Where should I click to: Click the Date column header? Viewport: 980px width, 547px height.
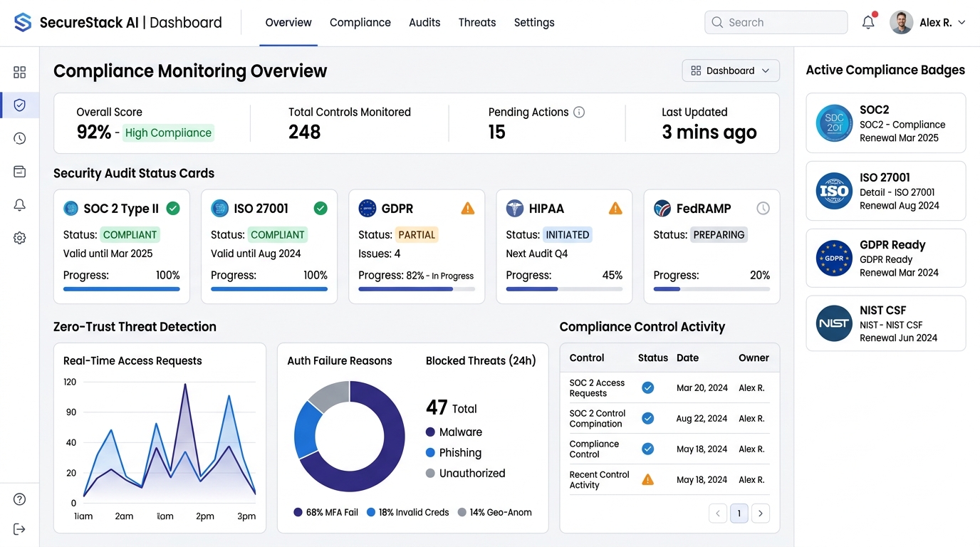click(x=687, y=358)
